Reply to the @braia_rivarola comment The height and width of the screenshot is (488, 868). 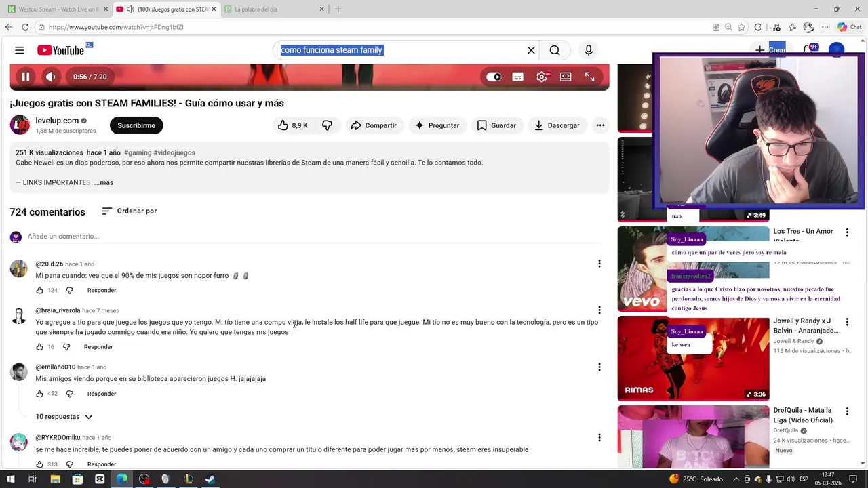click(98, 346)
